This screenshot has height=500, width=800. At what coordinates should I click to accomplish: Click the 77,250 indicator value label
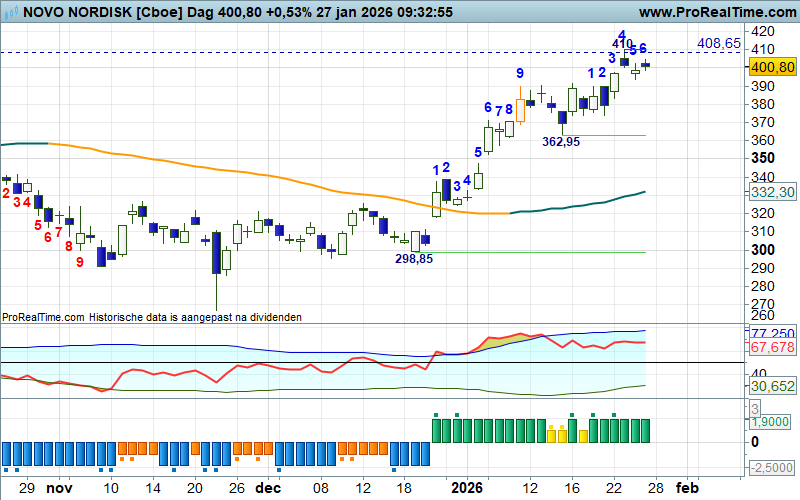coord(772,333)
